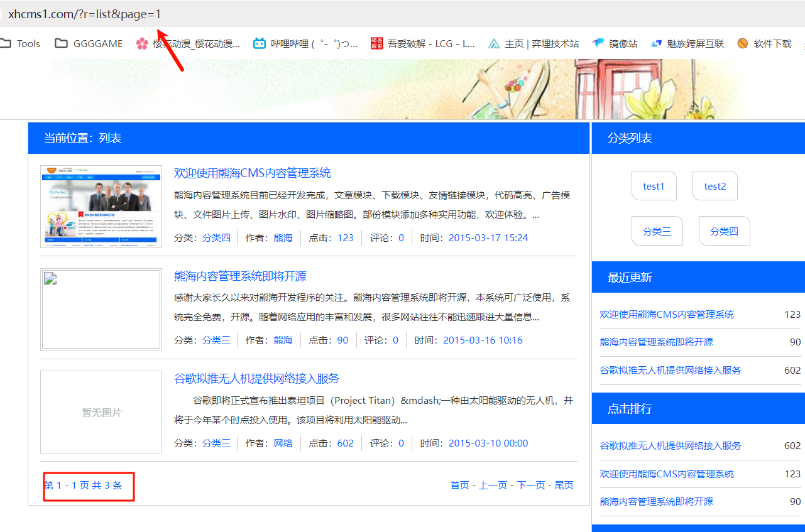The width and height of the screenshot is (805, 532).
Task: Open 欢迎使用熊海CMS内容管理系统 under 点击排行
Action: tap(667, 474)
